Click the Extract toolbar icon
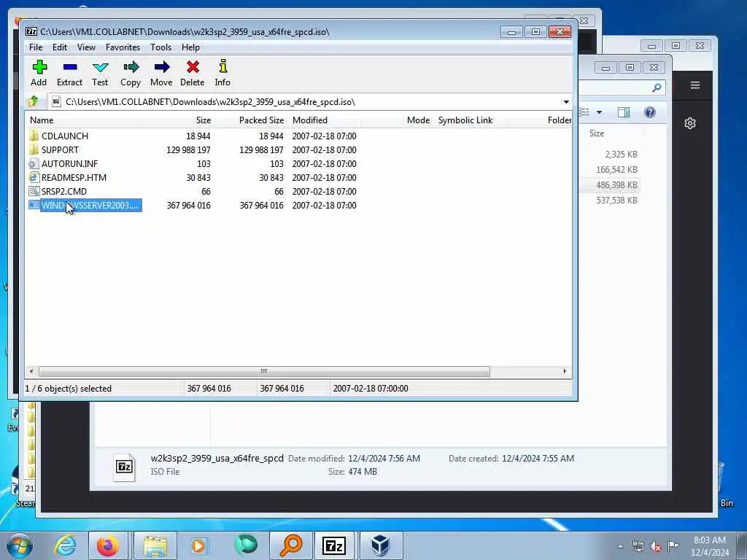The height and width of the screenshot is (560, 747). point(69,67)
